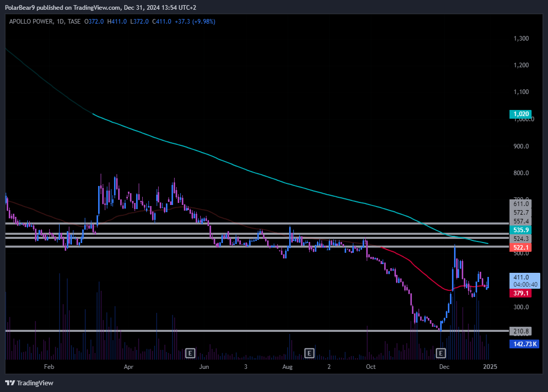Click the 557.4 gray price label
548x392 pixels.
tap(521, 221)
